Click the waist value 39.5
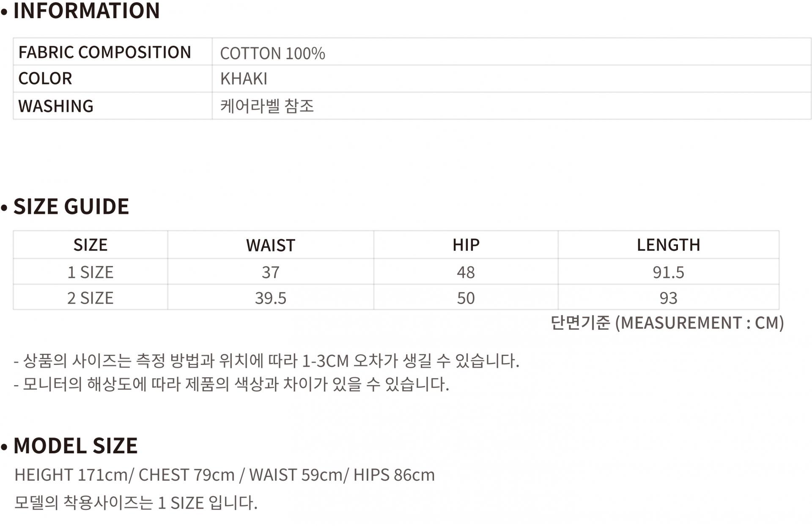The image size is (812, 526). (x=271, y=298)
